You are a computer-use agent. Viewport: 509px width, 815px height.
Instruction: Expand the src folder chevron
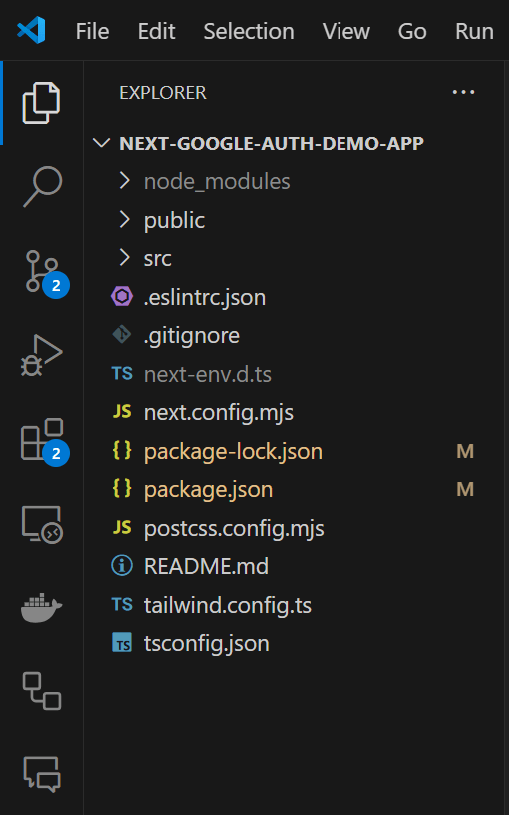pos(124,258)
